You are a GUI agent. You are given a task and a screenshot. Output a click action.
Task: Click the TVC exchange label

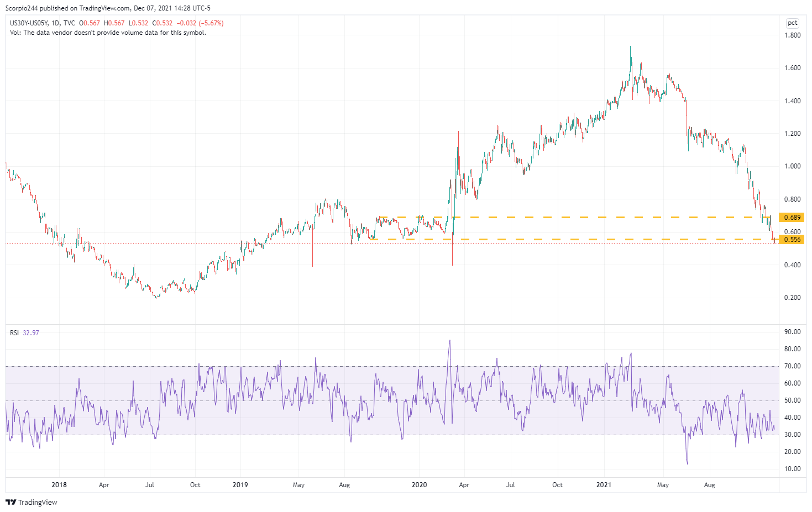coord(69,23)
